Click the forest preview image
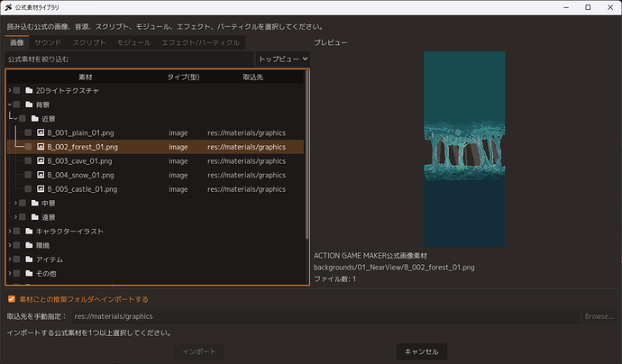 pyautogui.click(x=464, y=149)
